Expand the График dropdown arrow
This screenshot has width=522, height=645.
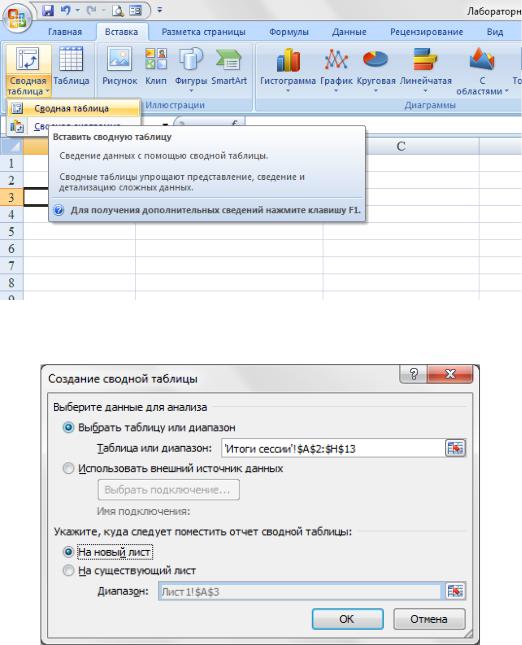(336, 91)
